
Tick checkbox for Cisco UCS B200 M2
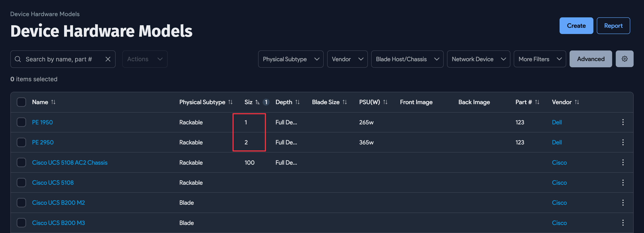21,203
